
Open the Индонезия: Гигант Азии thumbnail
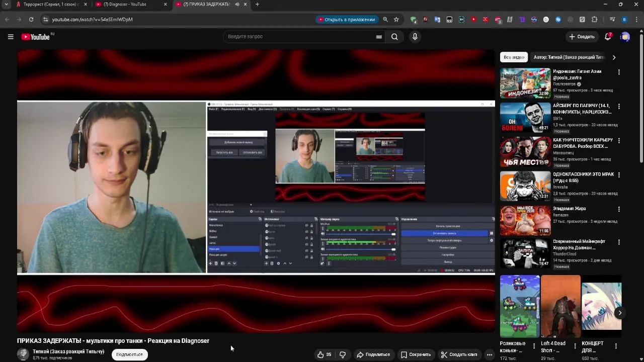(x=525, y=83)
